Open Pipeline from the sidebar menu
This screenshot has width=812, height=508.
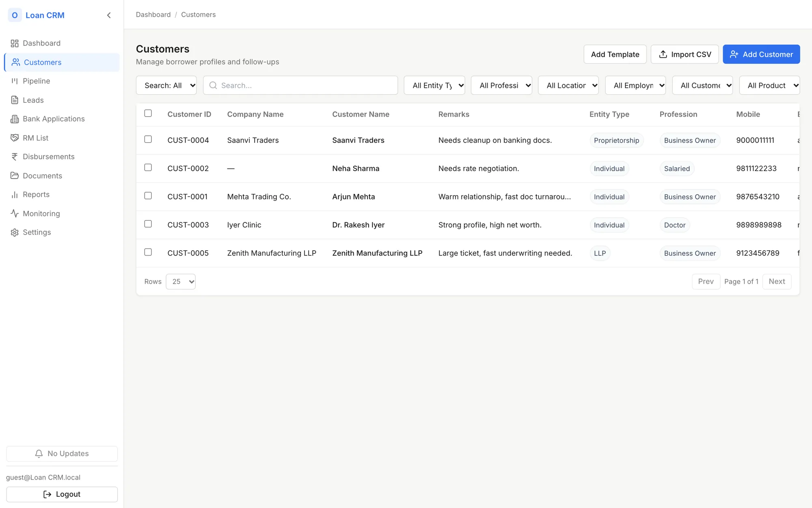pyautogui.click(x=62, y=81)
